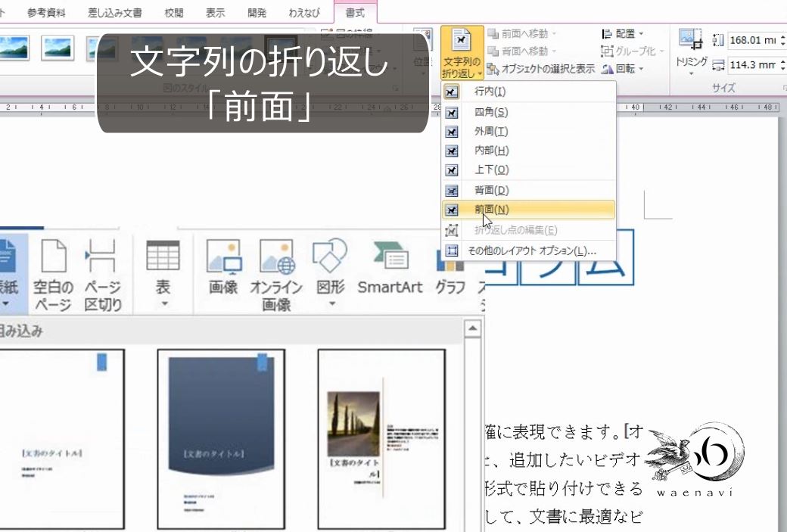
Task: Open the グループ化 group dropdown
Action: point(632,51)
